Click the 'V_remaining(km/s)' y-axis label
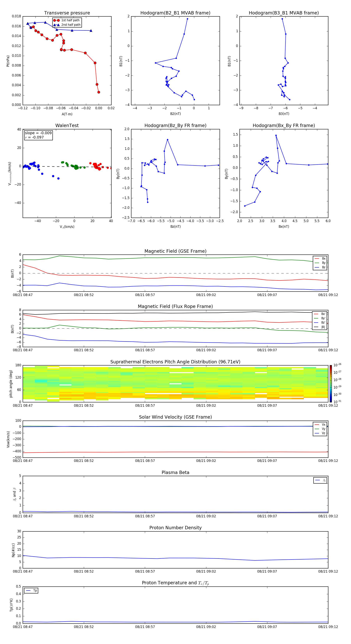The height and width of the screenshot is (644, 351). (10, 173)
